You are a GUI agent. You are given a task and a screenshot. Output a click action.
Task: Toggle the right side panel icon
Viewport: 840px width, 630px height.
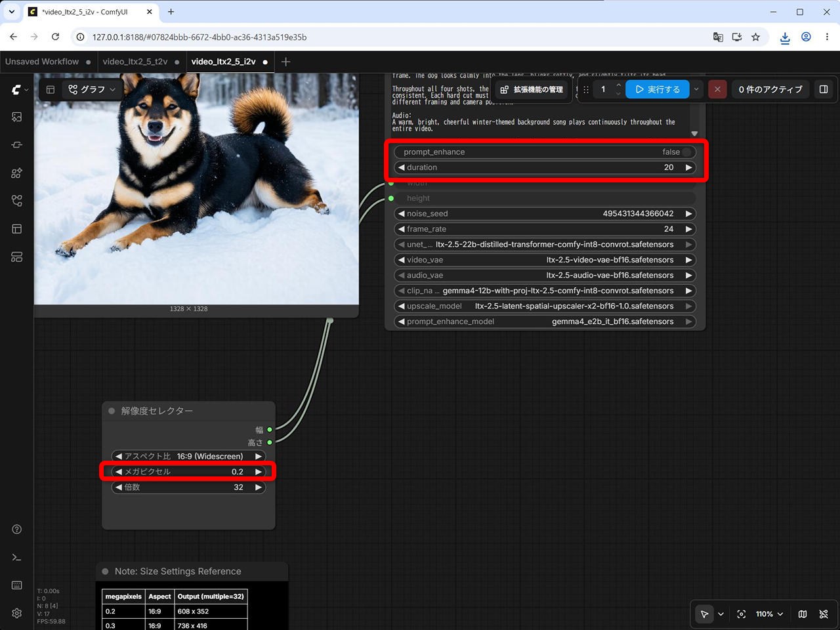click(824, 89)
